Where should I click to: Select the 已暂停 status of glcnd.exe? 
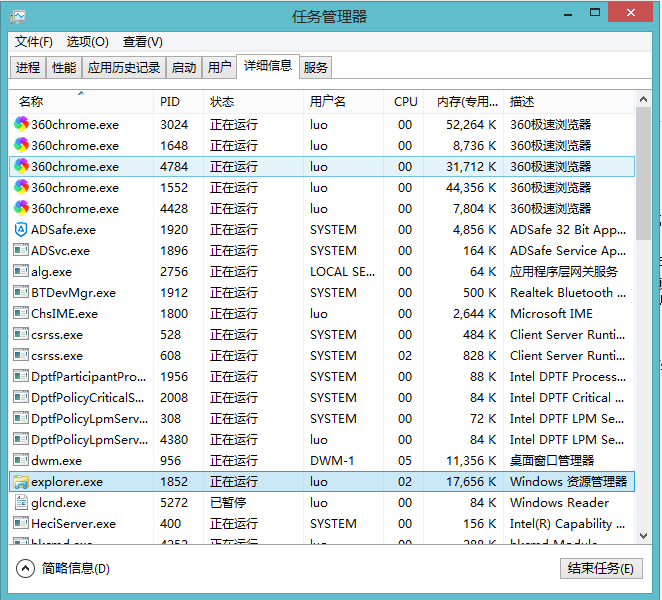(x=228, y=502)
